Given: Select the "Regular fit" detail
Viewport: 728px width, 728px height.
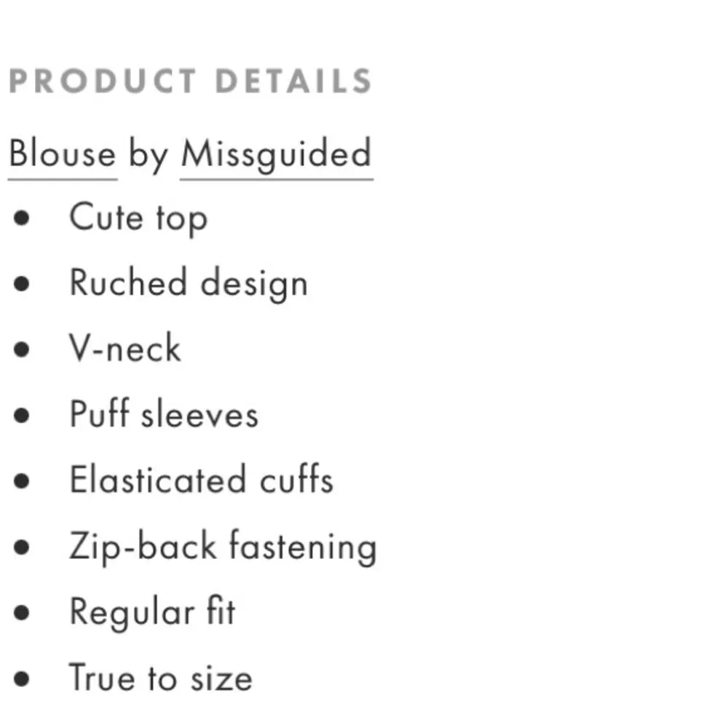Looking at the screenshot, I should click(152, 612).
